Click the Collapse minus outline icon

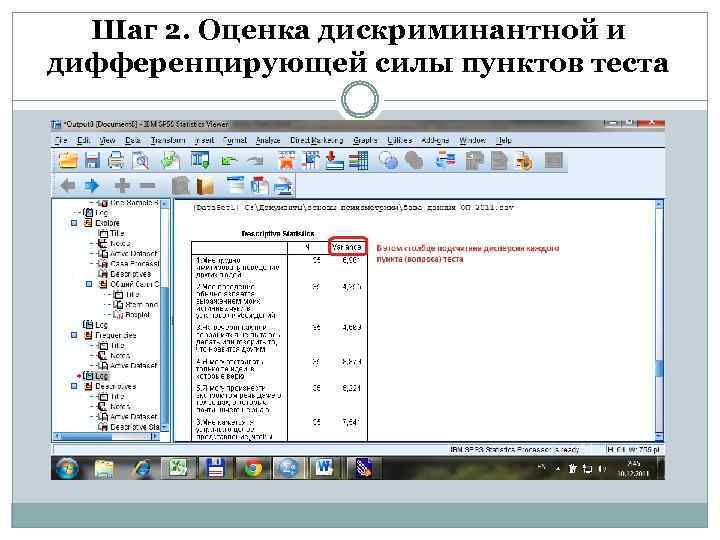[147, 186]
